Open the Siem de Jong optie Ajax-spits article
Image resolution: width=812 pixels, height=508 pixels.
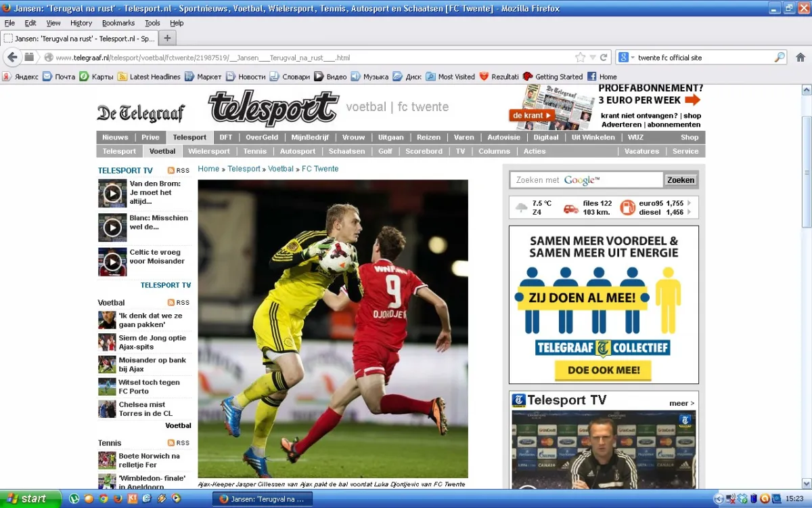click(x=152, y=342)
